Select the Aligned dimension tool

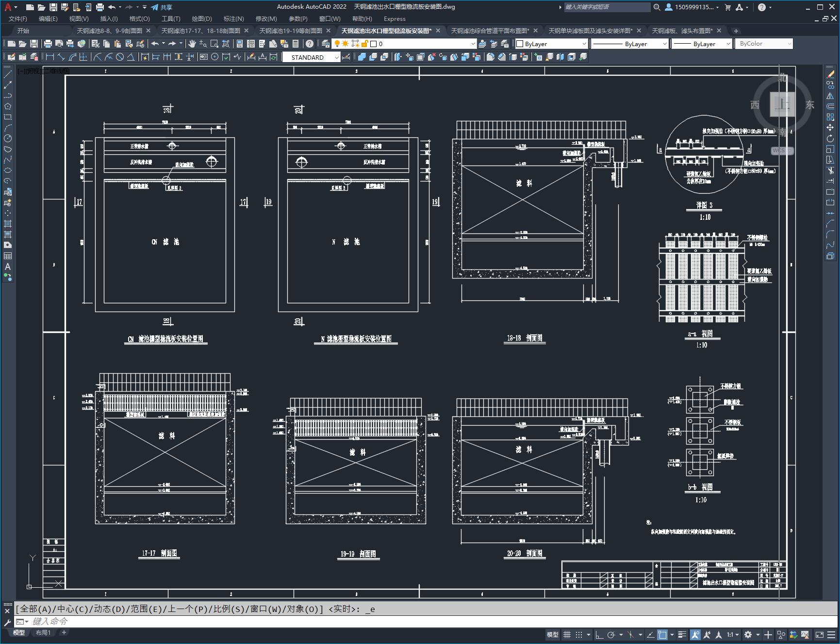(x=61, y=57)
